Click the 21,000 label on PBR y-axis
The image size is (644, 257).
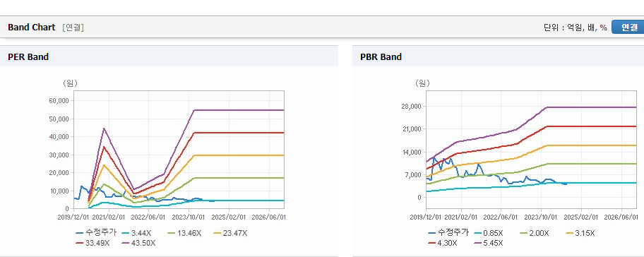pyautogui.click(x=411, y=129)
